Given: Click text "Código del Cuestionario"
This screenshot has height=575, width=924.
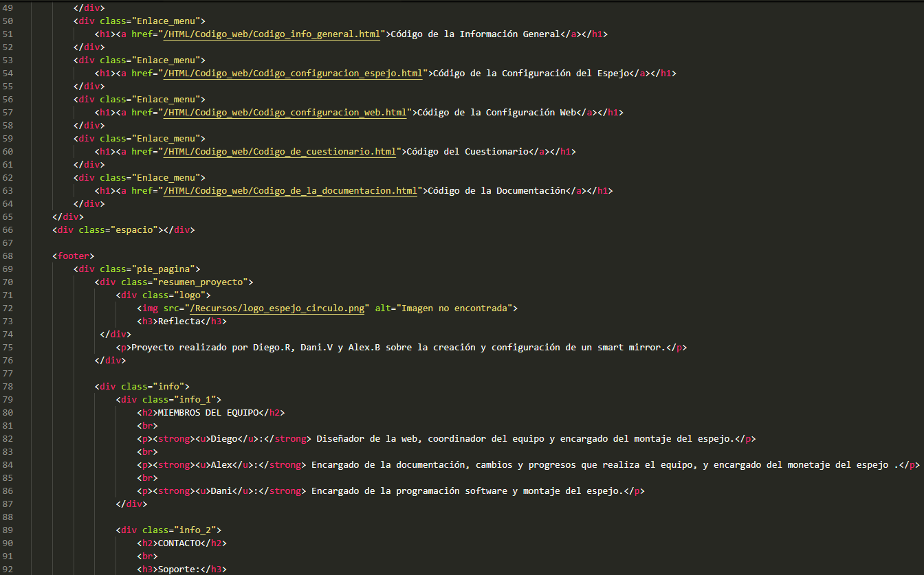Looking at the screenshot, I should pyautogui.click(x=467, y=152).
